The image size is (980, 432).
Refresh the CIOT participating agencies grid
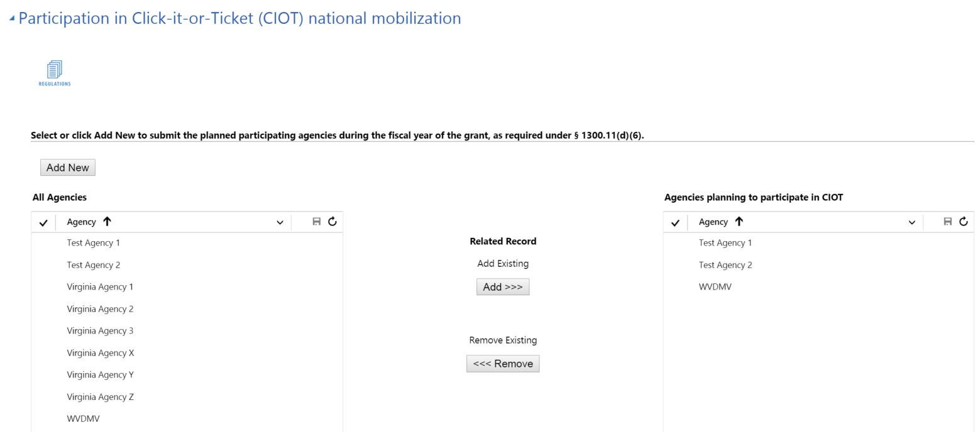point(964,222)
